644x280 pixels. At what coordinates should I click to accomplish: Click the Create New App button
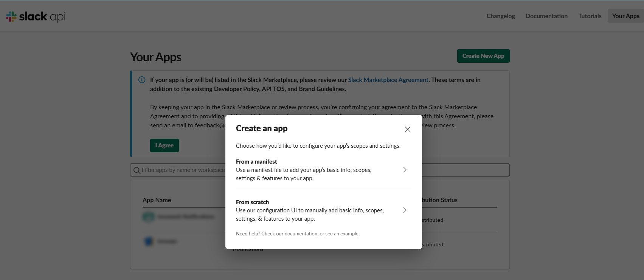point(483,56)
